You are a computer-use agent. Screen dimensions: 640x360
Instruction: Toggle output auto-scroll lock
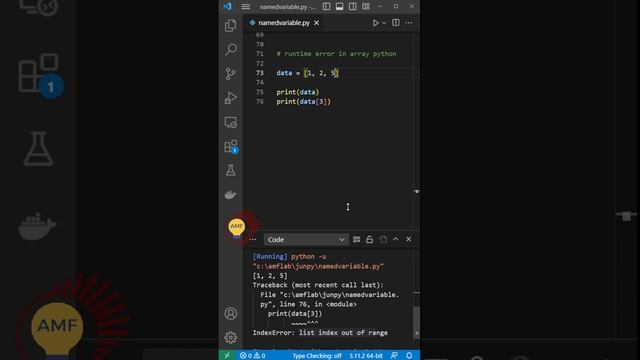369,240
